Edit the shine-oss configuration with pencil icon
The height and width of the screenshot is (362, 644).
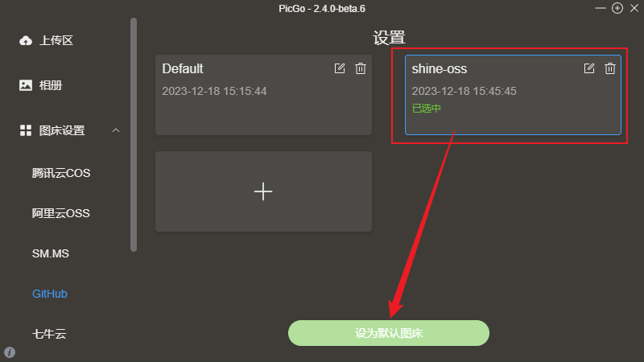[589, 68]
